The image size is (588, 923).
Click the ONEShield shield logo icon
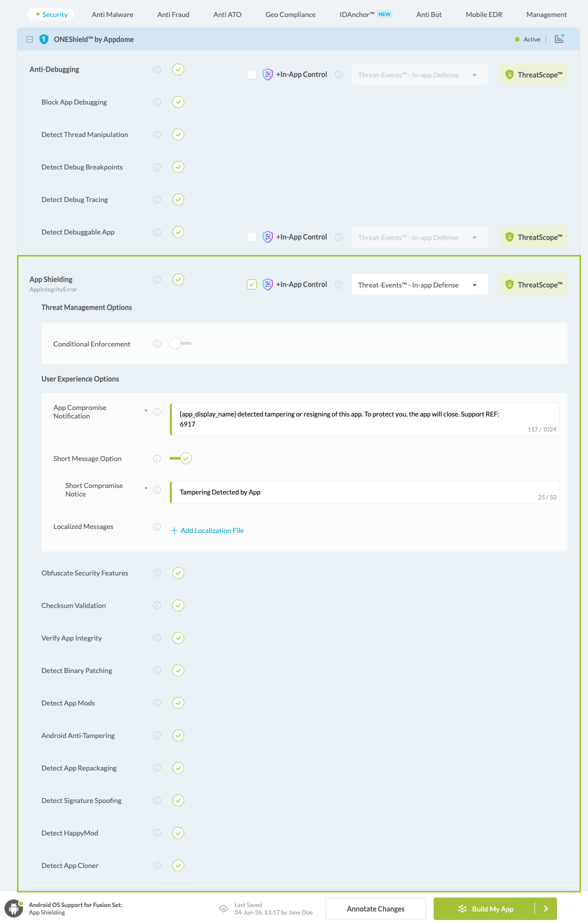pos(44,39)
